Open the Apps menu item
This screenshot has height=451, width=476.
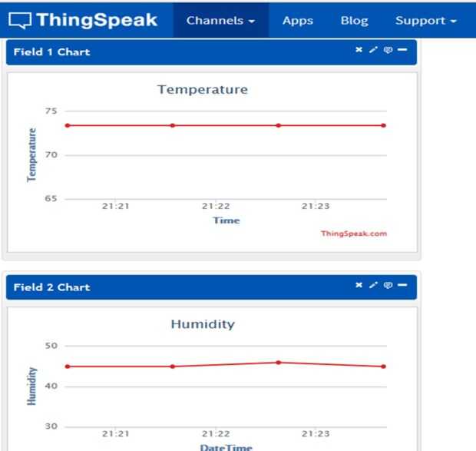pos(297,21)
